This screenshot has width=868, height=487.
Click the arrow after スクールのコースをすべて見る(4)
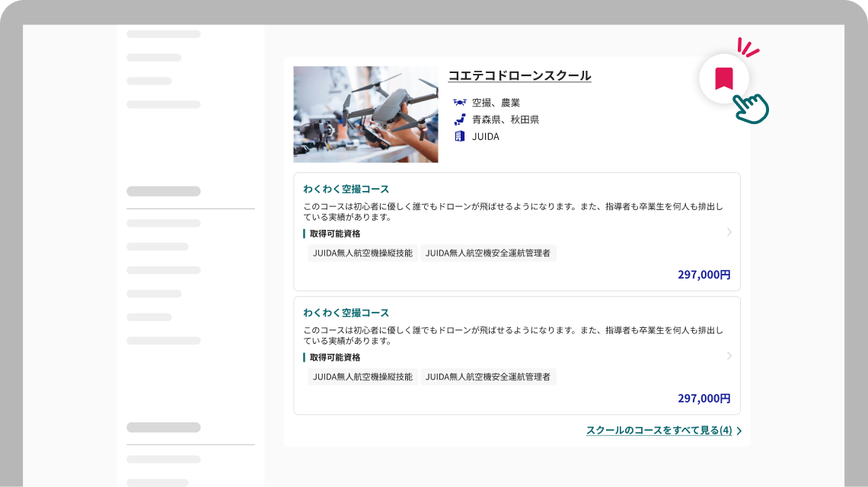(x=739, y=431)
